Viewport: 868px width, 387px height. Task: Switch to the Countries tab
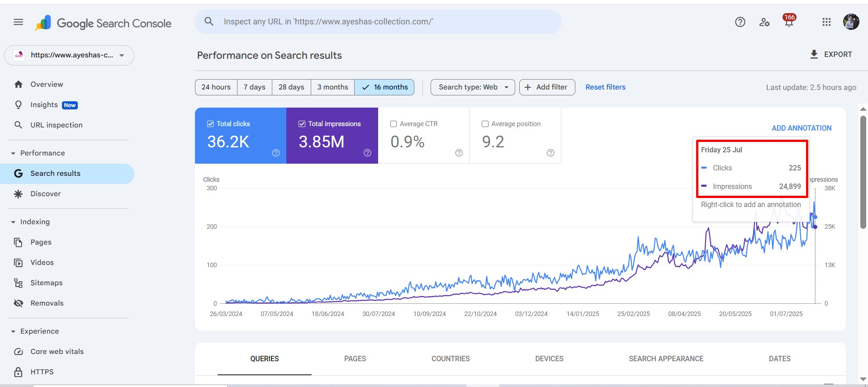(451, 359)
